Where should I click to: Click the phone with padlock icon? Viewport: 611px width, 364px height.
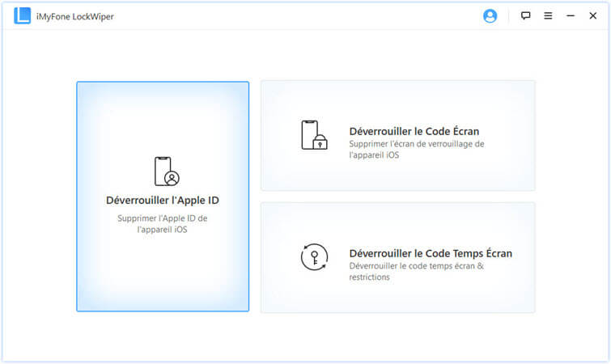(x=313, y=135)
